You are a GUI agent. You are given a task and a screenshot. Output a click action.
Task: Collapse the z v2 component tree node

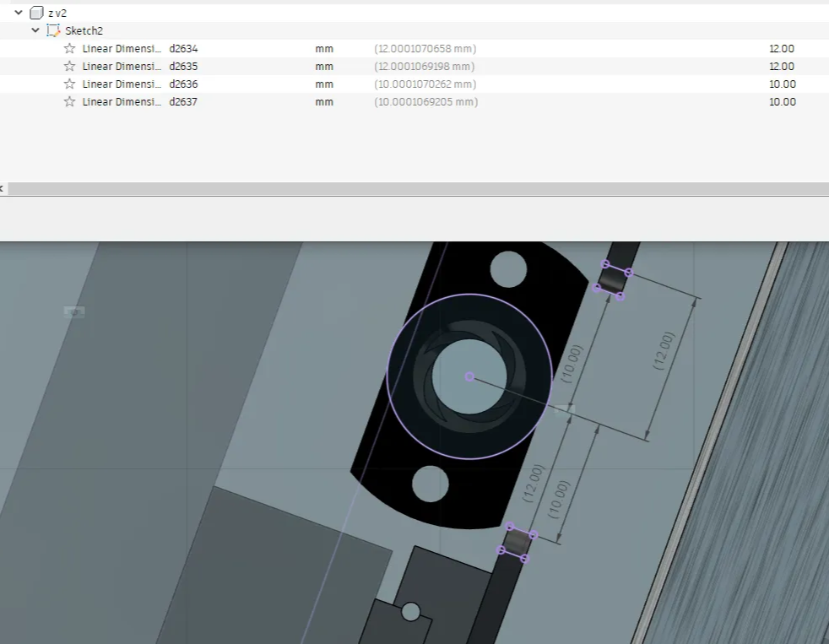[19, 12]
